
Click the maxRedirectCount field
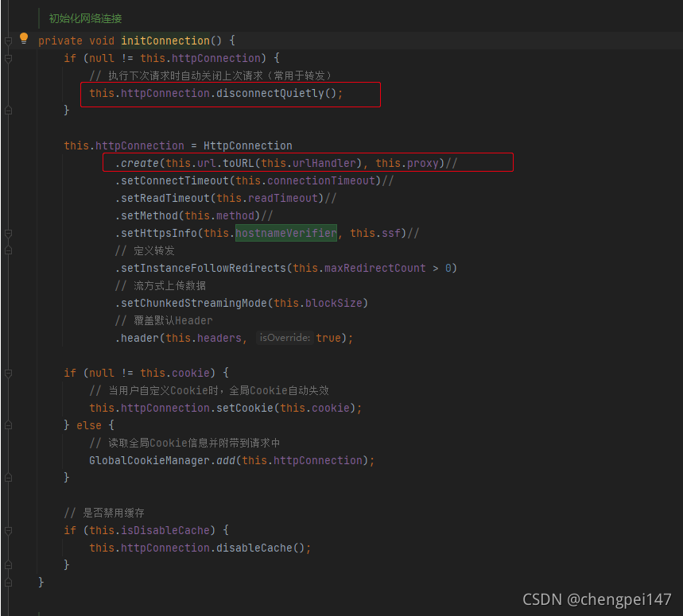pos(375,268)
